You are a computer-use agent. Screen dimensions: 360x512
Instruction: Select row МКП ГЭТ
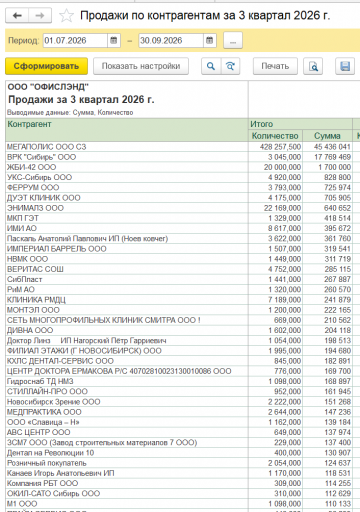pyautogui.click(x=127, y=218)
